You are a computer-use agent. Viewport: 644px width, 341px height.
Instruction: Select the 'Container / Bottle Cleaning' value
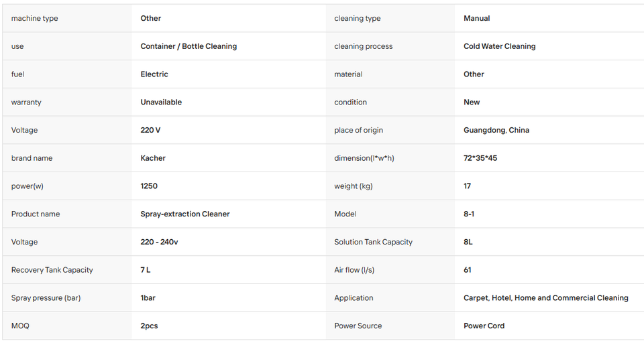[189, 46]
